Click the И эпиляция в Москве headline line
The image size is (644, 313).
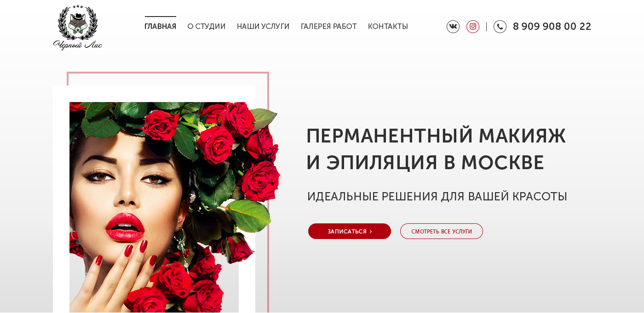pyautogui.click(x=425, y=163)
